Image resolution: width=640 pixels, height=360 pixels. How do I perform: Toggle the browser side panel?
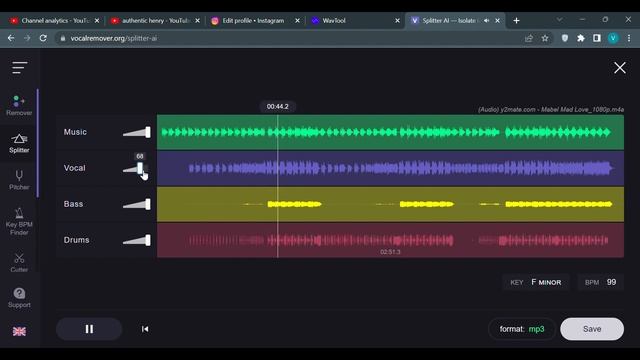[x=597, y=38]
